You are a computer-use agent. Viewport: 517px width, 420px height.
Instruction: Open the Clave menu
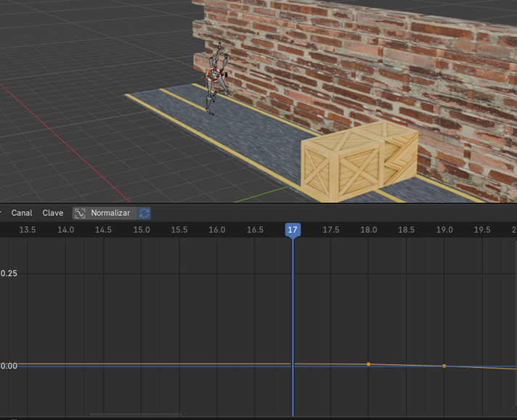(53, 213)
